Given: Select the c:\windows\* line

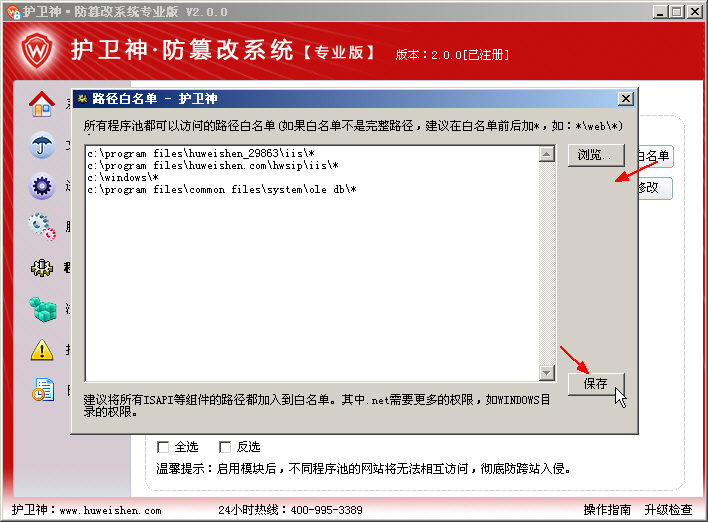Looking at the screenshot, I should point(123,178).
